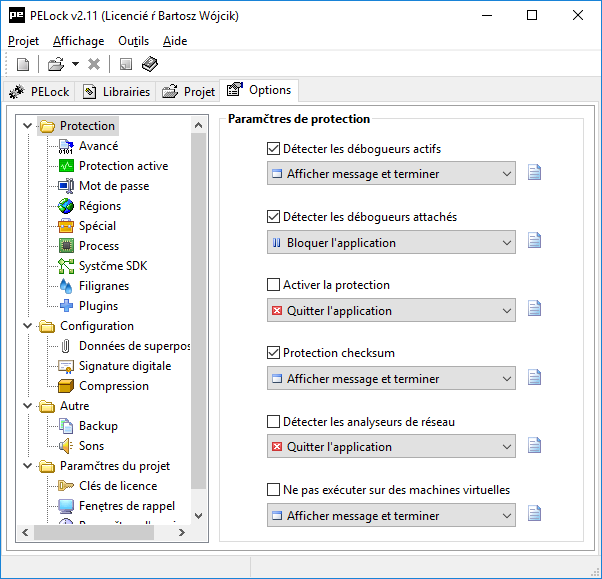Click the tree vertical scrollbar down arrow

(x=198, y=516)
